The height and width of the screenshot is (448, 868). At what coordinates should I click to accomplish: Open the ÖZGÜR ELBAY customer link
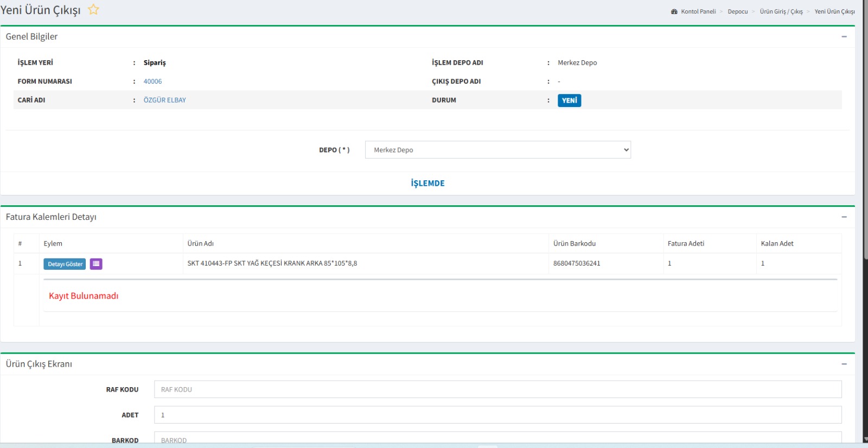tap(164, 100)
